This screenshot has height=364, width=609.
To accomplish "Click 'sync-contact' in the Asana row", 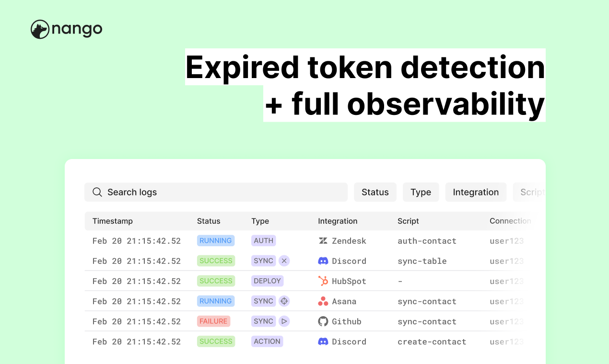I will point(427,302).
